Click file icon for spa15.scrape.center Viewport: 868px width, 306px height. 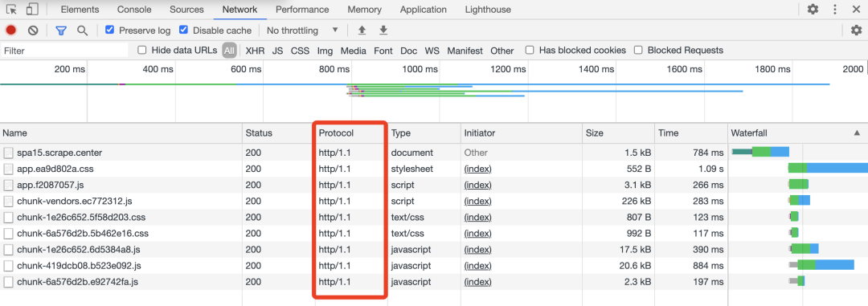tap(8, 153)
